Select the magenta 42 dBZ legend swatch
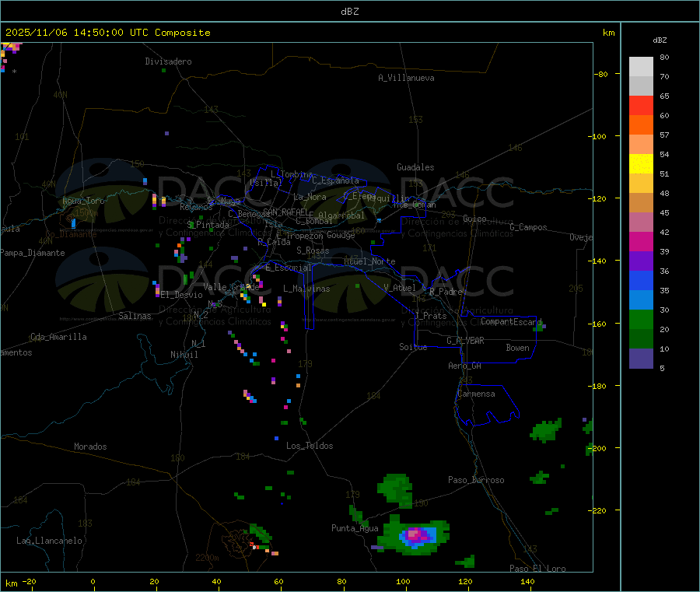 point(641,241)
